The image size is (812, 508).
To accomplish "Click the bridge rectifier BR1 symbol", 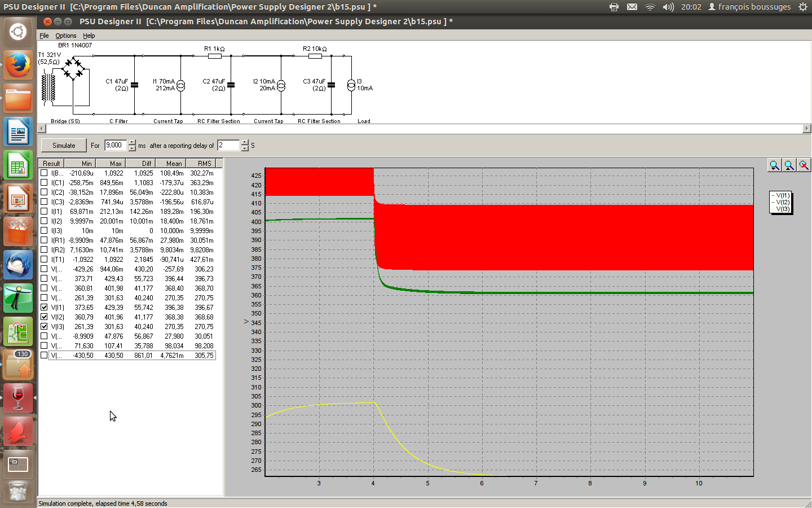I will pos(73,68).
